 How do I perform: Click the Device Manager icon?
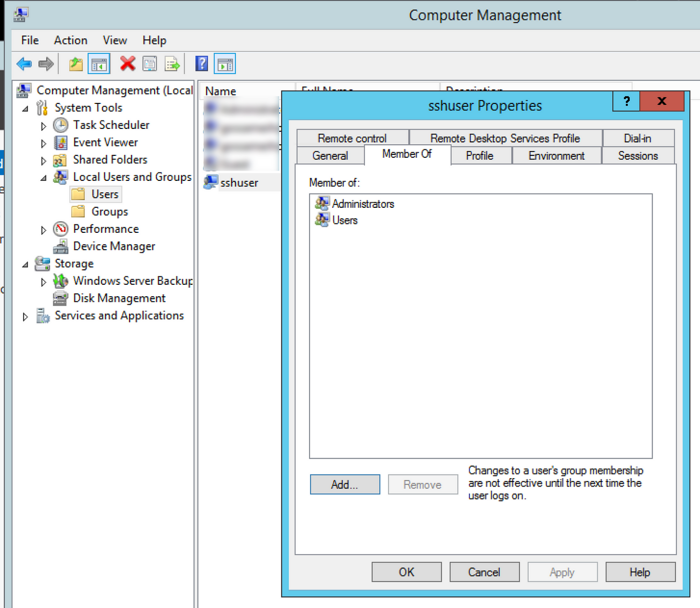[60, 246]
